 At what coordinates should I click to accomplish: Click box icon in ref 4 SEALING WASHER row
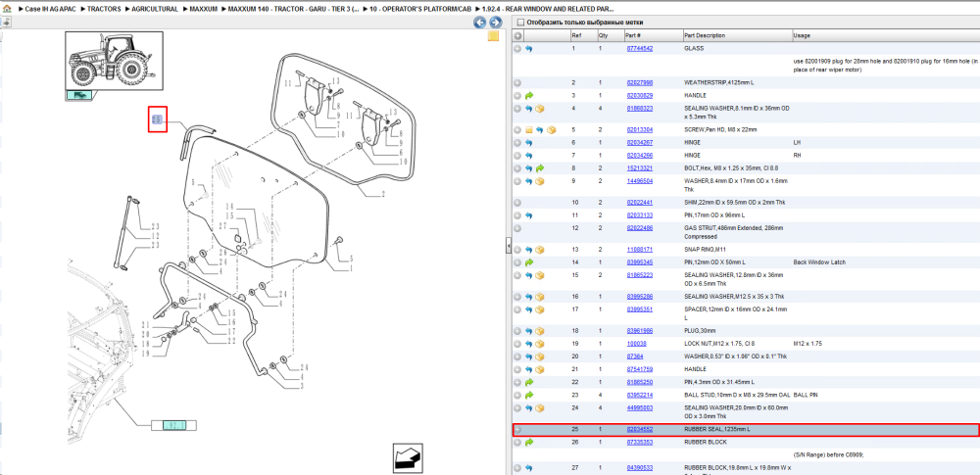(x=540, y=109)
